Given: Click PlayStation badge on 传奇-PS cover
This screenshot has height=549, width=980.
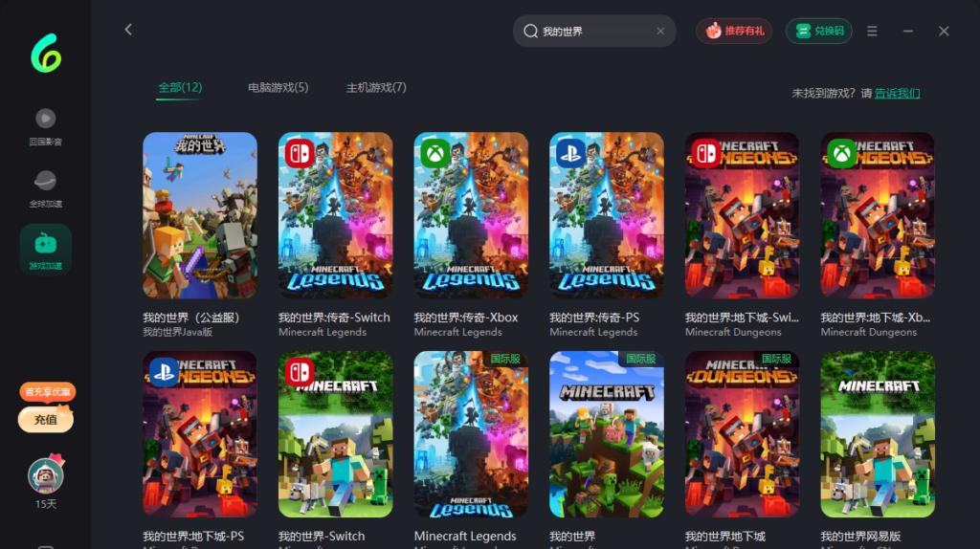Looking at the screenshot, I should (570, 153).
